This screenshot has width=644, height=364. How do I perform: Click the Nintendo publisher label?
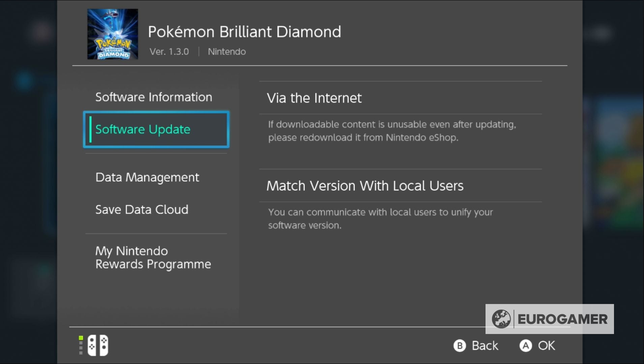click(226, 52)
